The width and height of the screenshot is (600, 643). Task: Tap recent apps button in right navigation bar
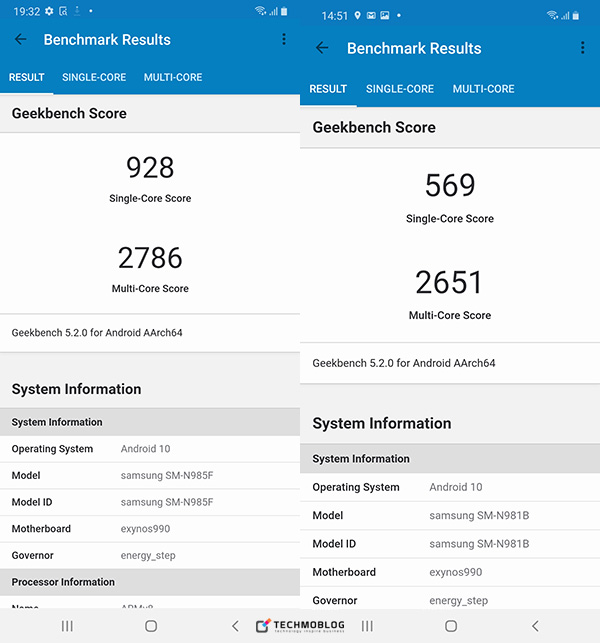[367, 626]
